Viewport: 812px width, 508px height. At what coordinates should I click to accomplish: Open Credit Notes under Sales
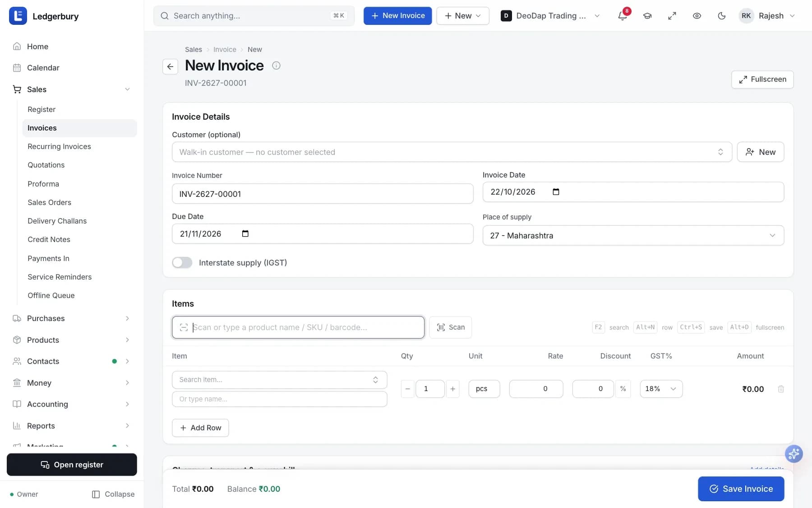[x=79, y=239]
